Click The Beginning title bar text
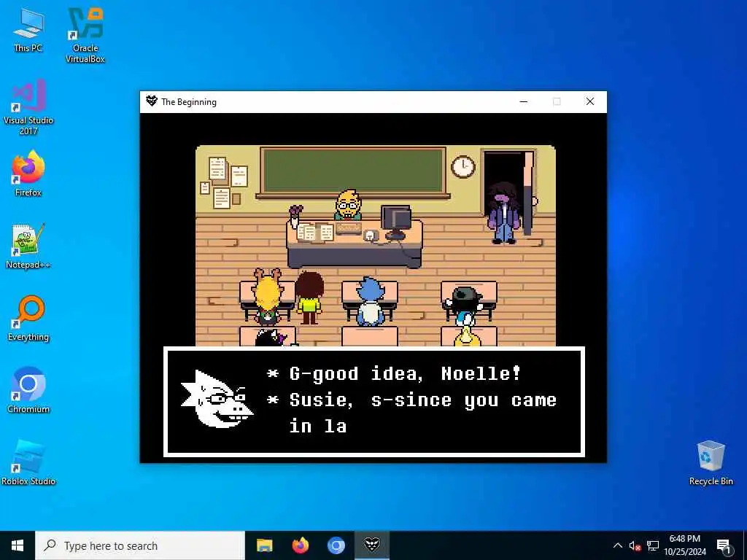The width and height of the screenshot is (747, 560). click(189, 102)
